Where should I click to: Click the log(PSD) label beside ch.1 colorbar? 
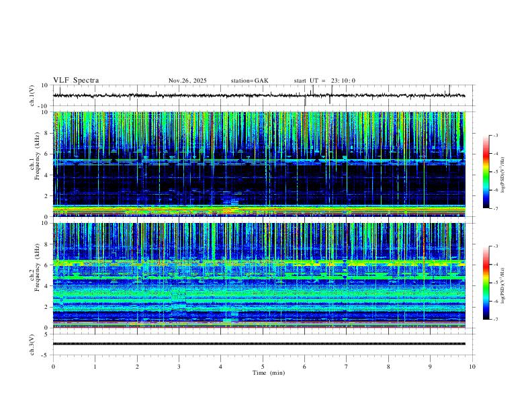coord(503,175)
